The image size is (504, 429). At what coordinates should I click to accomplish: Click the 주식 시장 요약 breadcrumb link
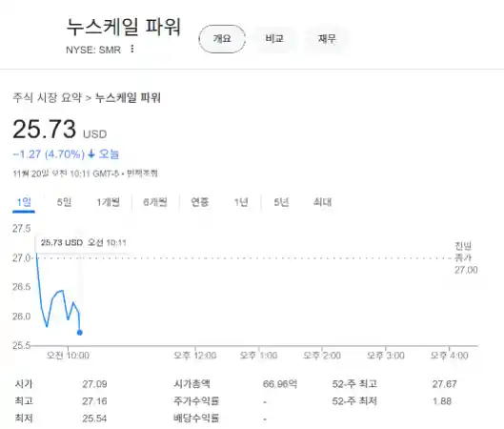point(48,97)
